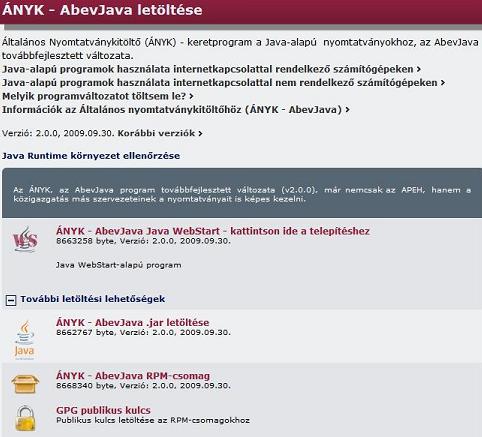Image resolution: width=482 pixels, height=437 pixels.
Task: Open Információk az Általános nyomtatványkitöltőhöz link
Action: pyautogui.click(x=176, y=109)
